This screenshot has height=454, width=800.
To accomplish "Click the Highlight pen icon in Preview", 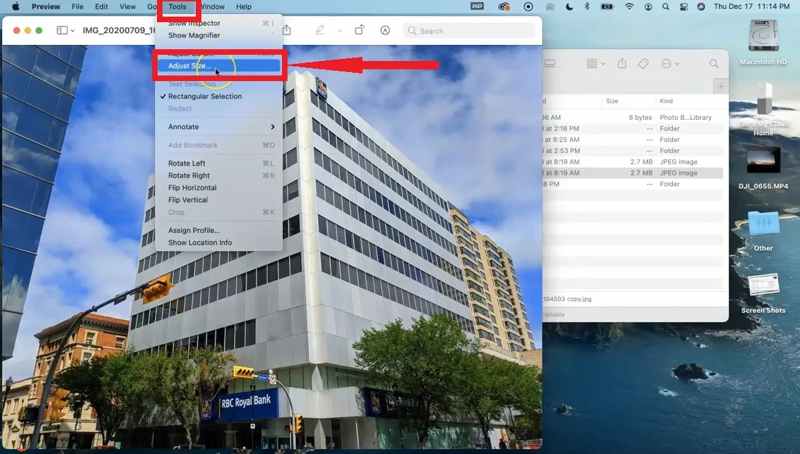I will tap(321, 30).
